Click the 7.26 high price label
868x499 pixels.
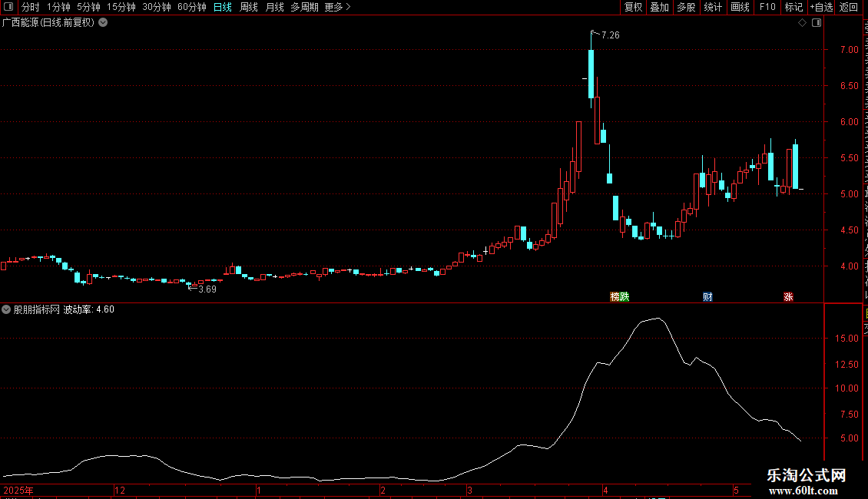[x=611, y=35]
